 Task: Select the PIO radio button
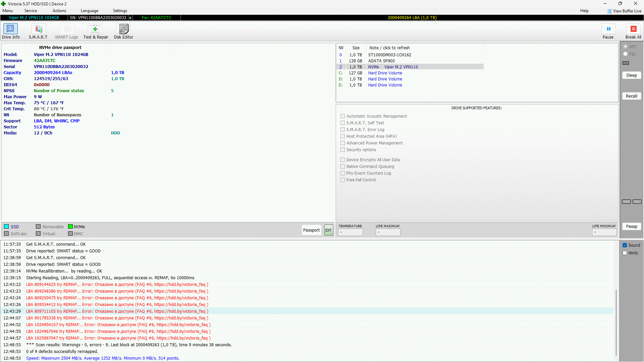tap(626, 54)
